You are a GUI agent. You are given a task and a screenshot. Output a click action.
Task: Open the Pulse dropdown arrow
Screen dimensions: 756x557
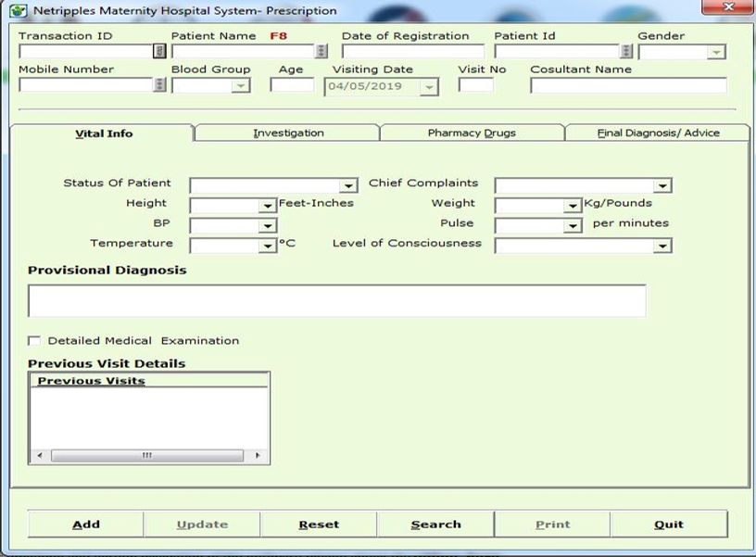(x=573, y=226)
